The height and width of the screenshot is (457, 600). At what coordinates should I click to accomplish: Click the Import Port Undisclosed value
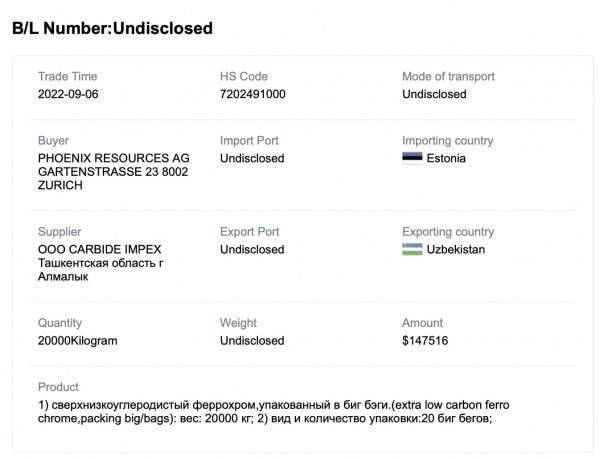(x=252, y=158)
